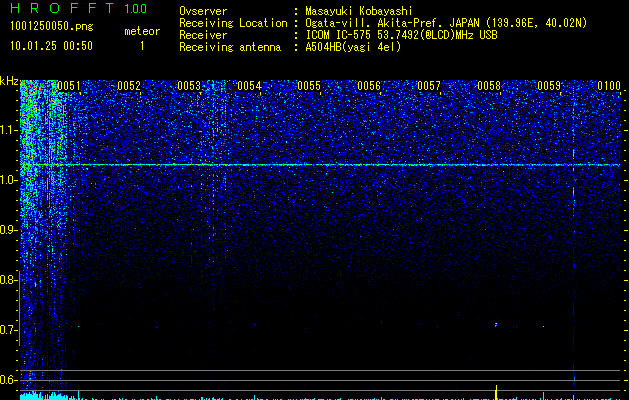Click the 0051 time marker
The height and width of the screenshot is (400, 629).
[x=69, y=86]
